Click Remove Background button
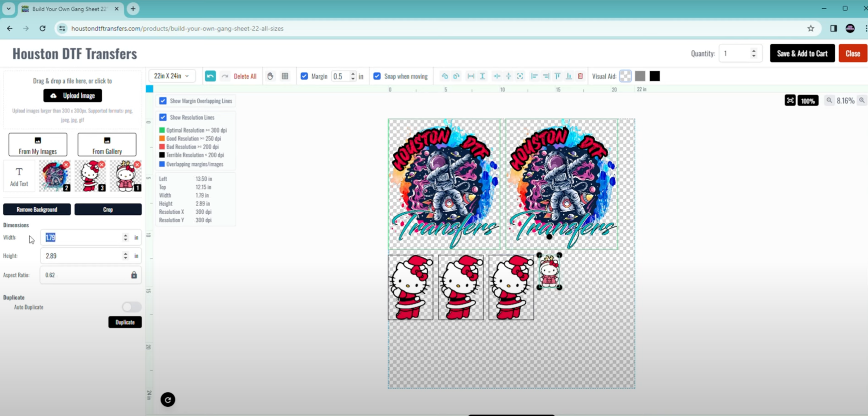 37,209
